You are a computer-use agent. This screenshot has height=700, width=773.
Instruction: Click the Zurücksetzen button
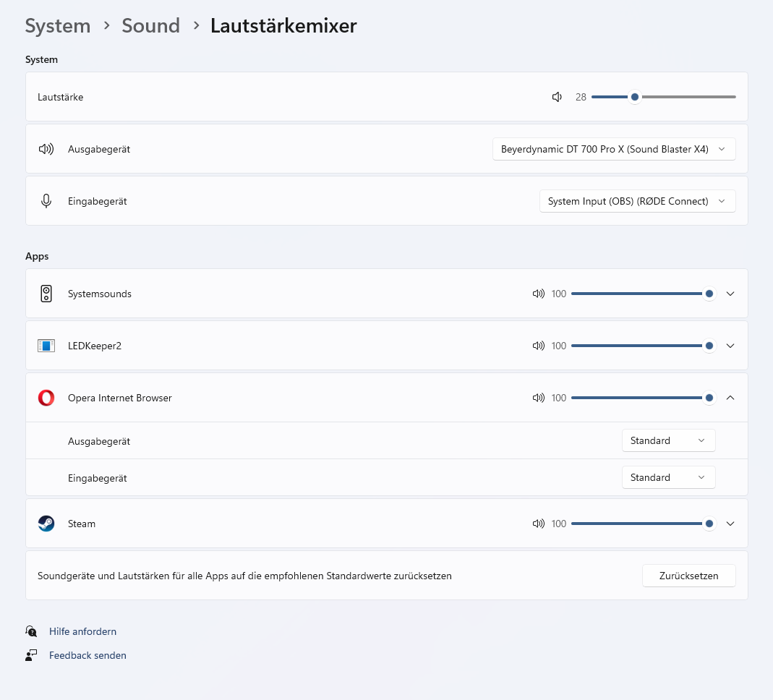coord(688,576)
